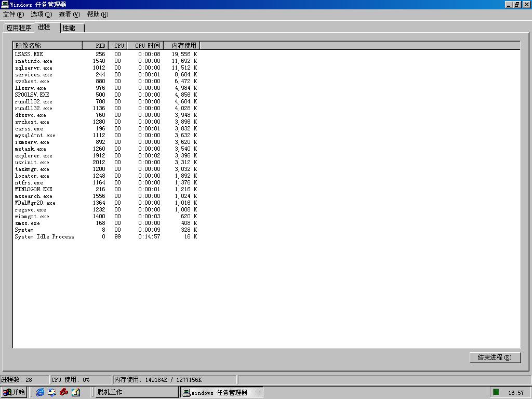Select svchost.exe with PID 880

pyautogui.click(x=106, y=82)
